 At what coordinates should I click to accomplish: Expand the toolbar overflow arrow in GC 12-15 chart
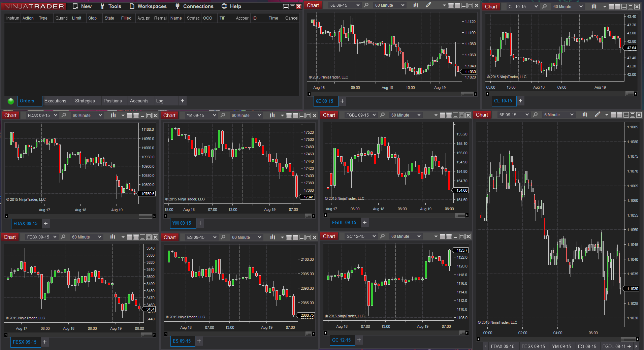point(436,236)
